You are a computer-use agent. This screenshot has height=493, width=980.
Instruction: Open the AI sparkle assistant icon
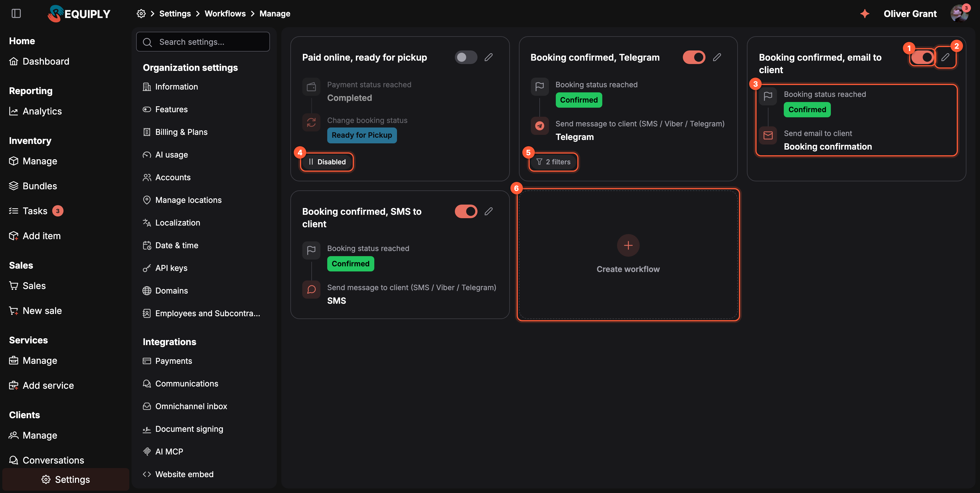click(865, 14)
